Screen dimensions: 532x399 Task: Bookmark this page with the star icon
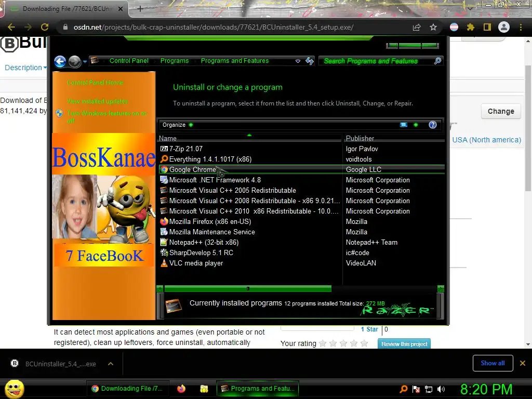click(433, 27)
